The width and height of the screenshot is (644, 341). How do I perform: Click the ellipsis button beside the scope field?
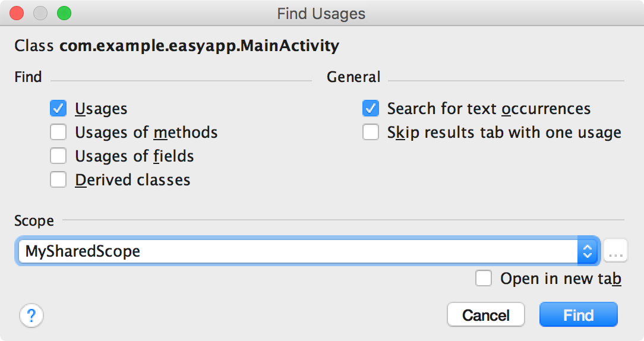615,252
